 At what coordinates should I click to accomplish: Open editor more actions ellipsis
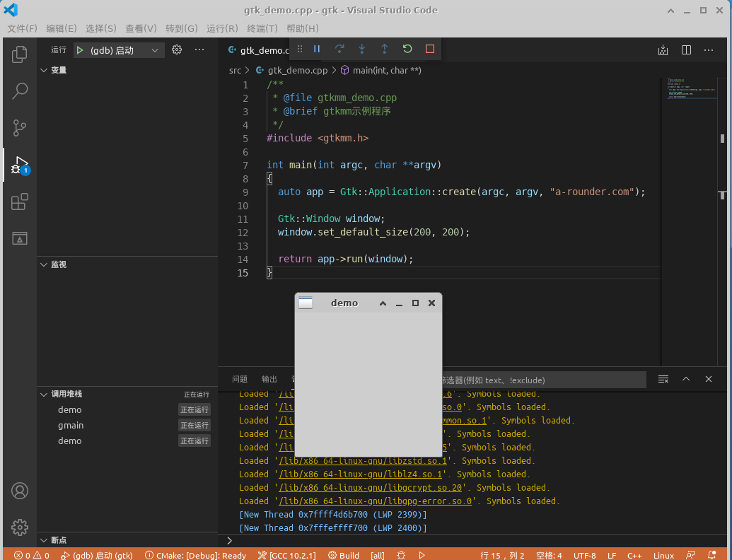click(x=709, y=50)
